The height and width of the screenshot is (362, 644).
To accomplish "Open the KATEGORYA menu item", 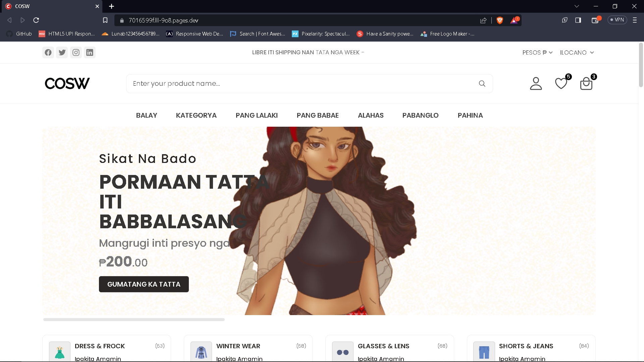I will click(196, 115).
